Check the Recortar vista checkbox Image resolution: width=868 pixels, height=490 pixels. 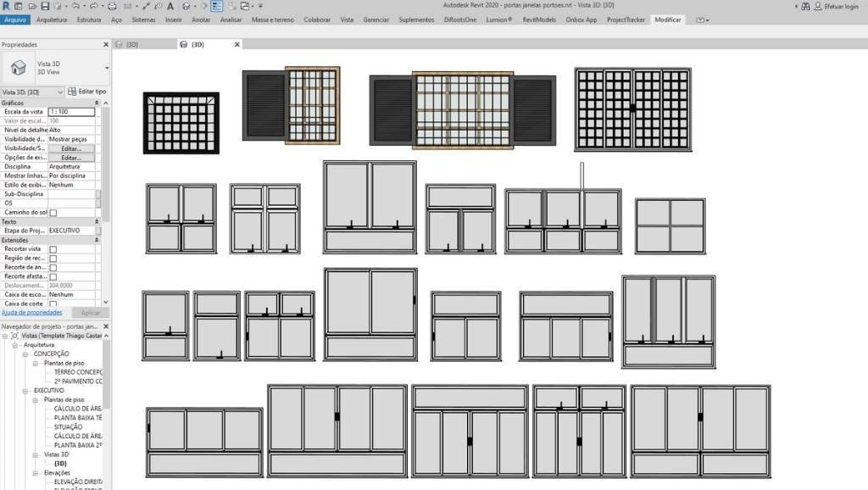53,249
